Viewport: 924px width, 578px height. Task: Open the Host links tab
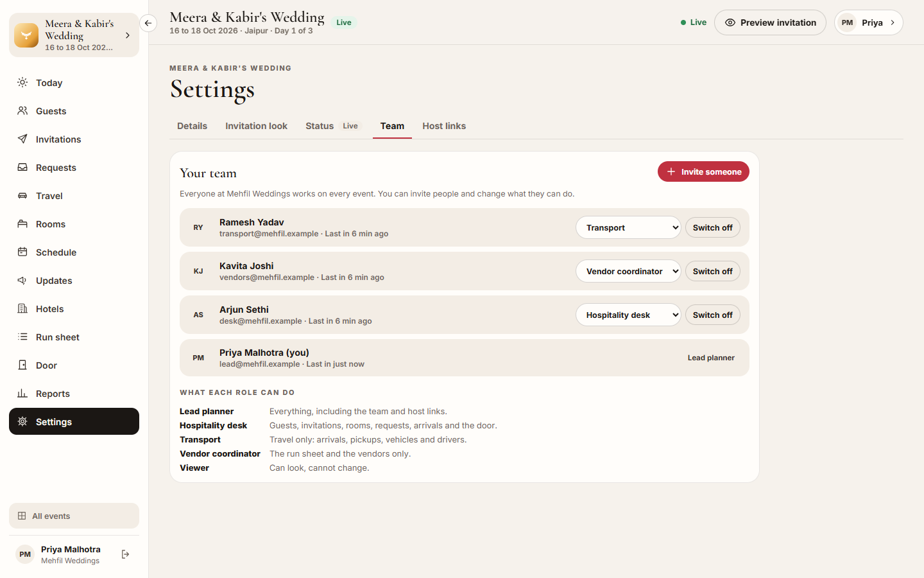[x=444, y=126]
